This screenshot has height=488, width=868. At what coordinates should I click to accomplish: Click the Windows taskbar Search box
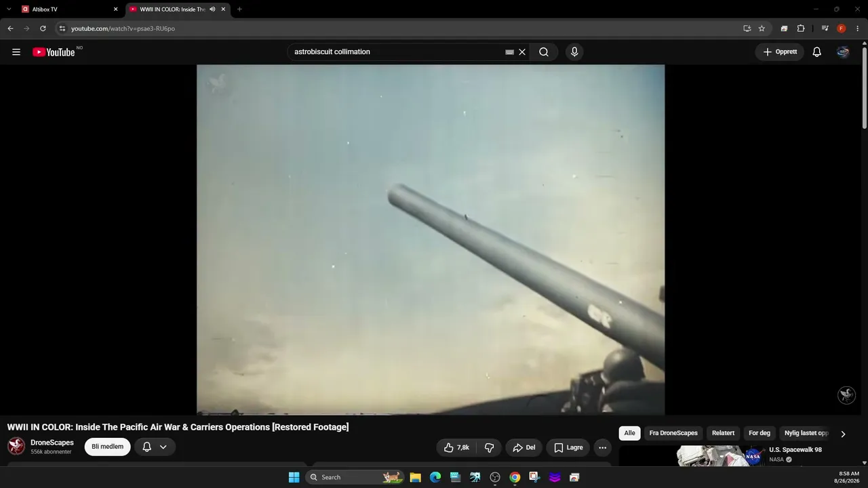[355, 477]
